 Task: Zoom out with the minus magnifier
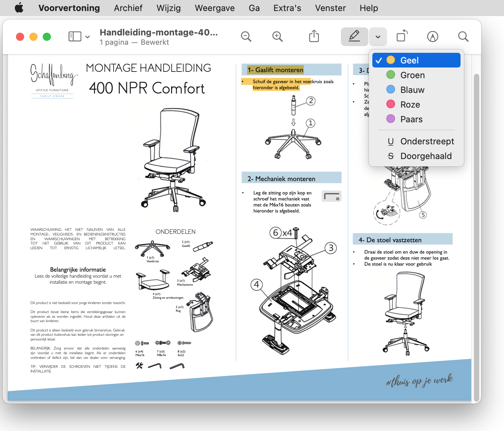246,36
